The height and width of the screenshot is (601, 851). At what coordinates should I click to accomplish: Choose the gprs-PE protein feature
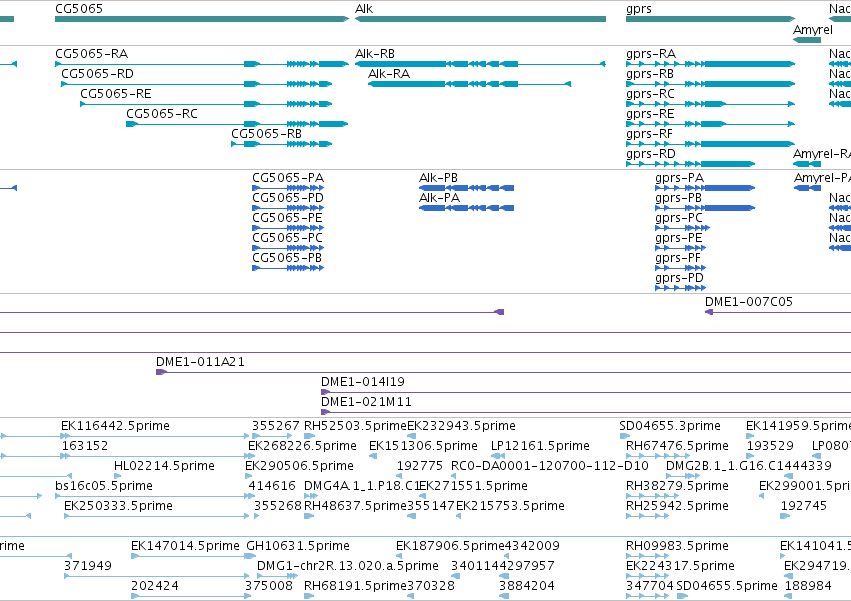pos(681,248)
